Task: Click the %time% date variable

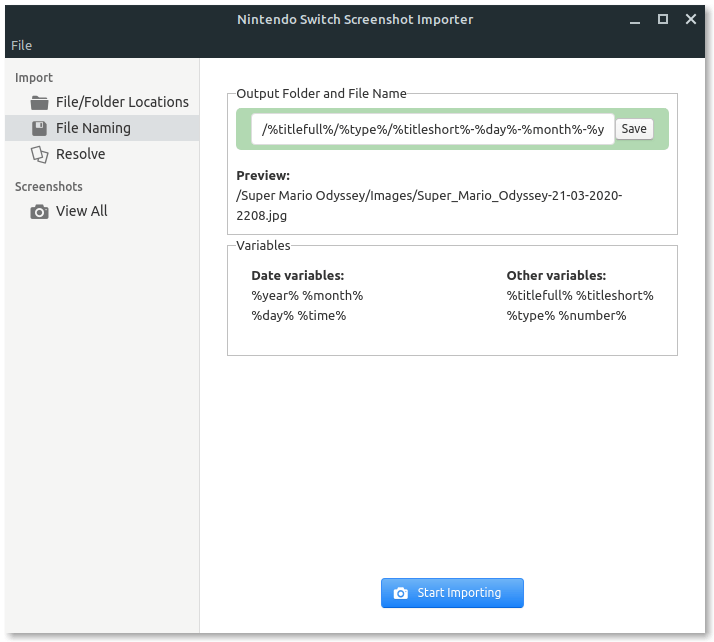Action: click(321, 315)
